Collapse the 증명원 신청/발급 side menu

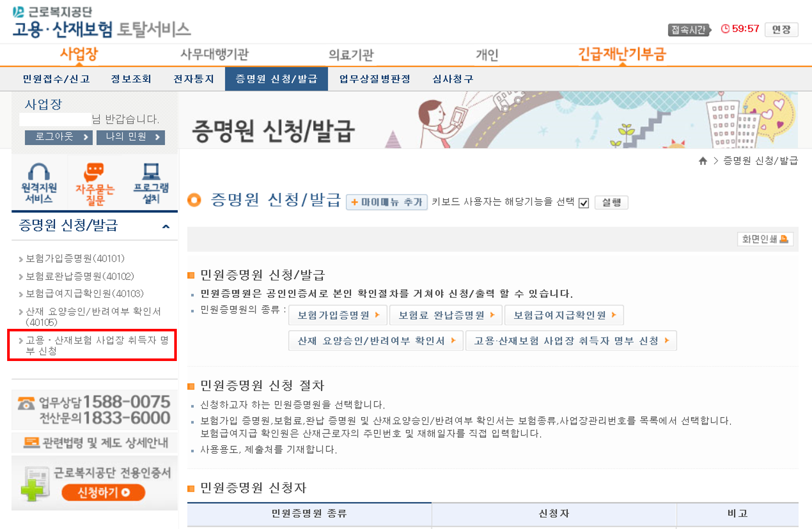pyautogui.click(x=166, y=226)
